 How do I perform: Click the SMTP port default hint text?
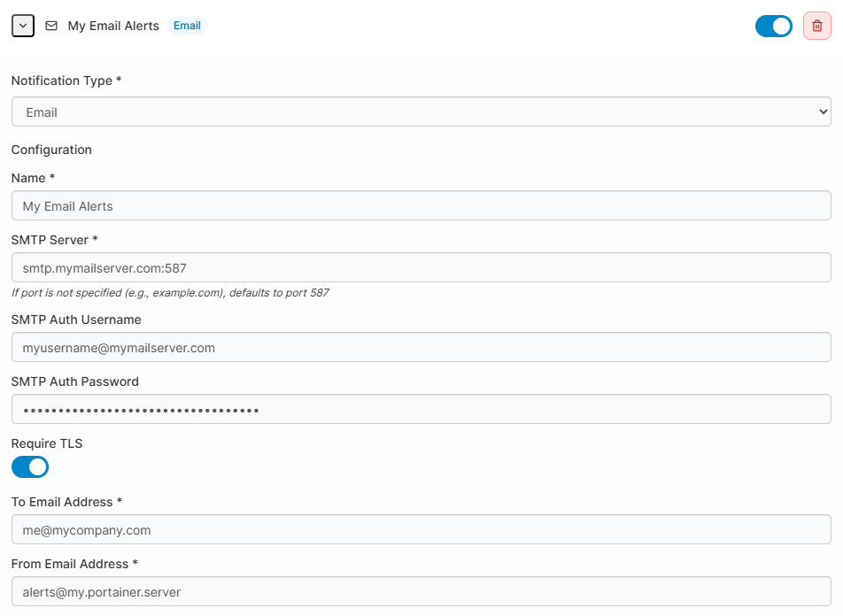tap(170, 292)
